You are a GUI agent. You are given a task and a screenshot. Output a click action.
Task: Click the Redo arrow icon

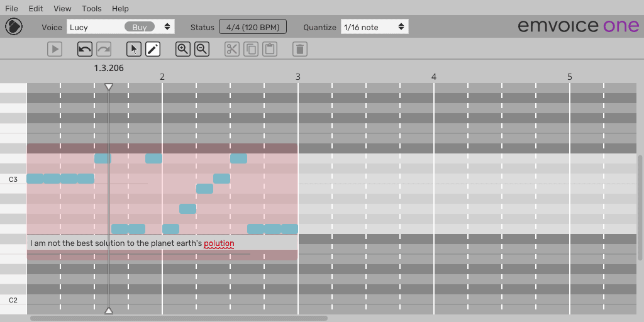104,48
